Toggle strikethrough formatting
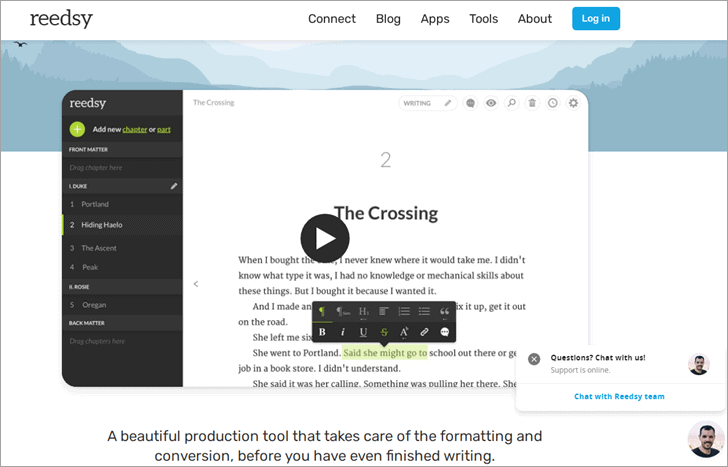Screen dimensions: 728x467 click(x=384, y=332)
